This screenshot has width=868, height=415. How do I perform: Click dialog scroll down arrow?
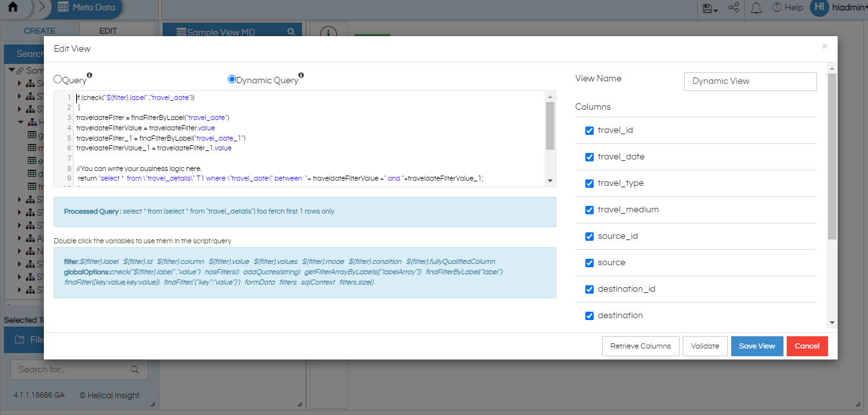832,323
